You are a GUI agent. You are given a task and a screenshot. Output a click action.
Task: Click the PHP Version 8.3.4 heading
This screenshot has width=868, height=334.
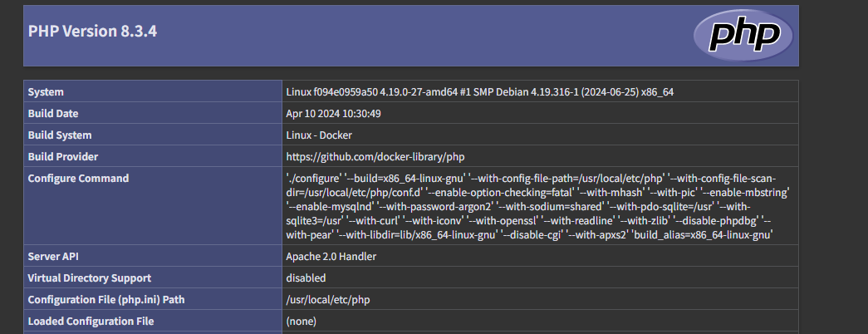(x=93, y=32)
